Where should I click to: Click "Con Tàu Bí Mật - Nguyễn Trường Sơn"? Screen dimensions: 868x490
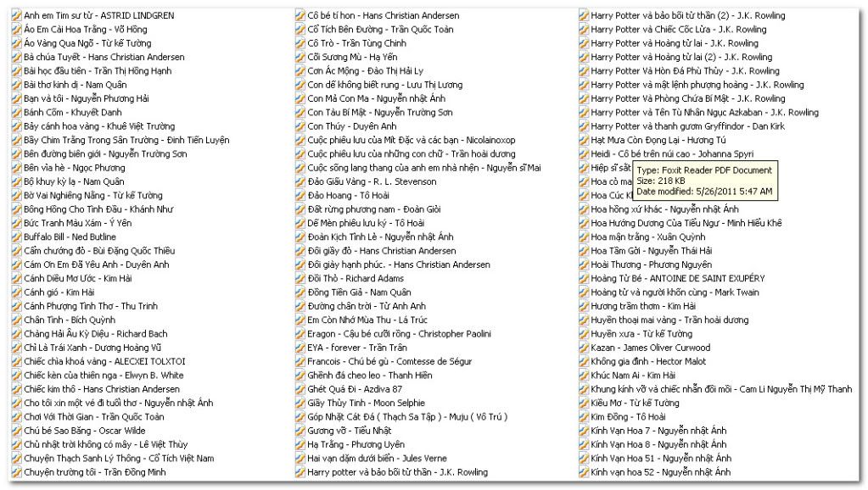(380, 112)
